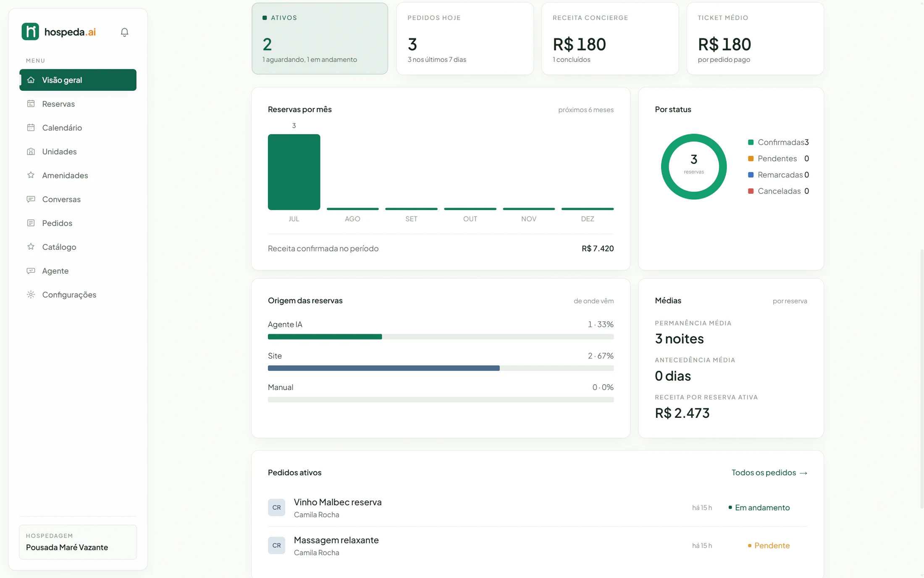
Task: Open Catálogo section
Action: click(78, 246)
